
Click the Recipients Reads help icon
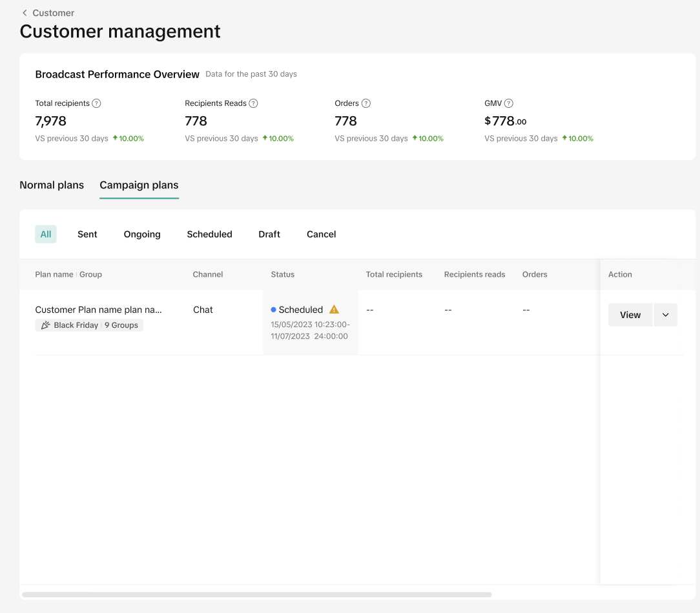click(x=253, y=103)
